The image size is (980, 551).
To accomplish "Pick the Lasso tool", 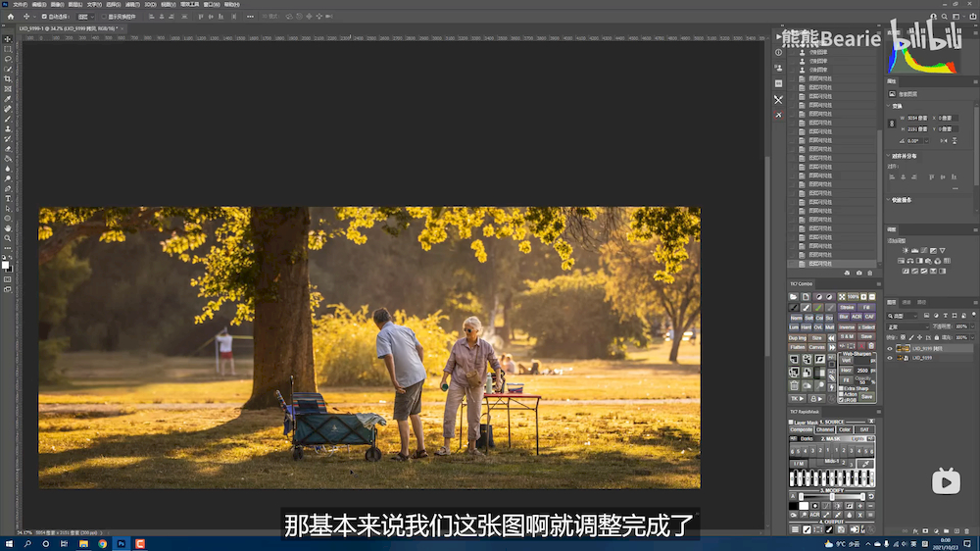I will [8, 59].
